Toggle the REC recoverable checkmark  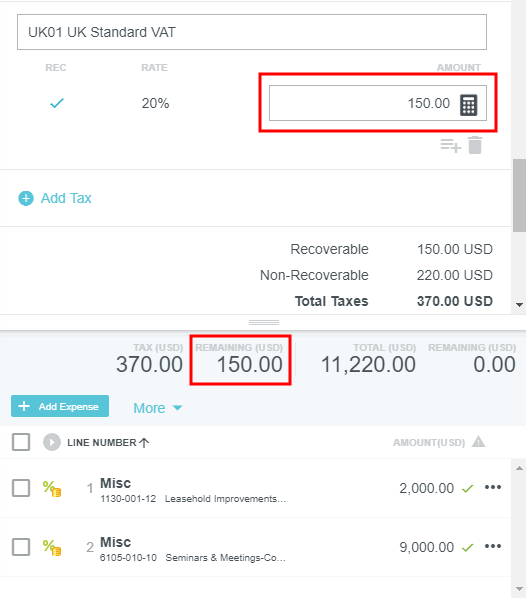[x=57, y=103]
